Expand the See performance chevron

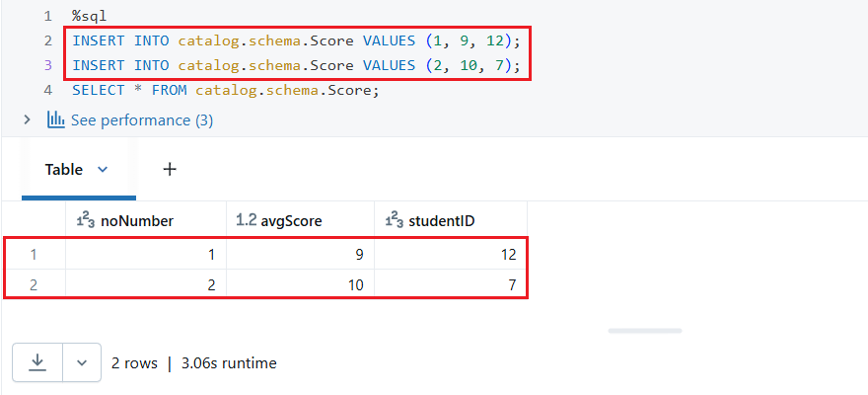click(x=27, y=119)
